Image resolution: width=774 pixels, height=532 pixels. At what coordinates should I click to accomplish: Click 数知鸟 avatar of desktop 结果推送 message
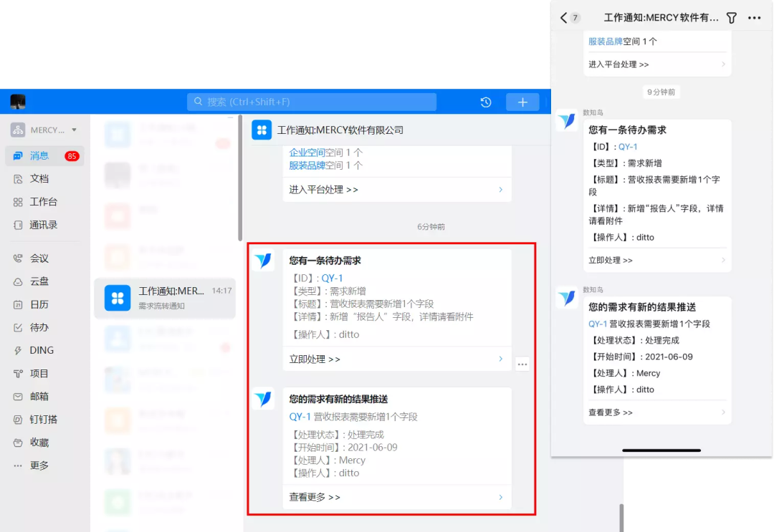[264, 399]
